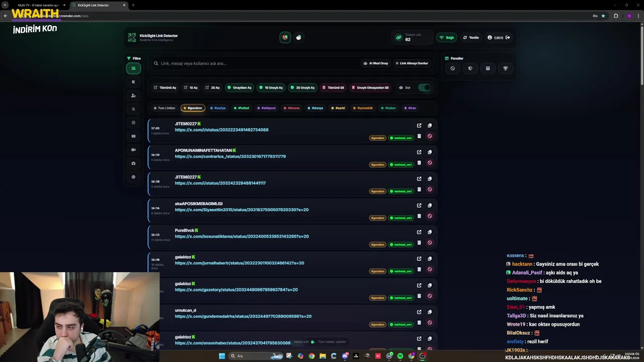Select the video camera filter icon in sidebar
The width and height of the screenshot is (644, 362).
(x=133, y=150)
